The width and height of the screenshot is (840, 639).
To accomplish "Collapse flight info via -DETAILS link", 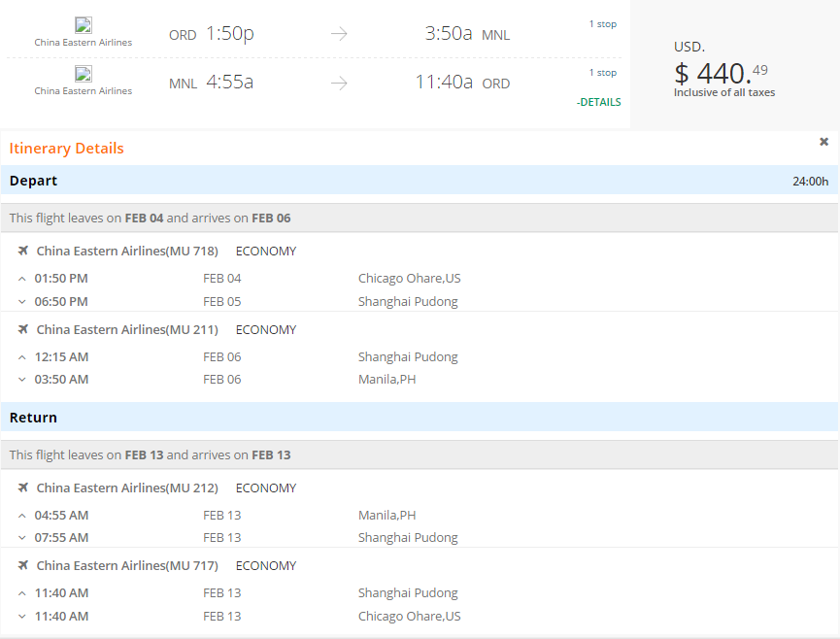I will point(598,102).
